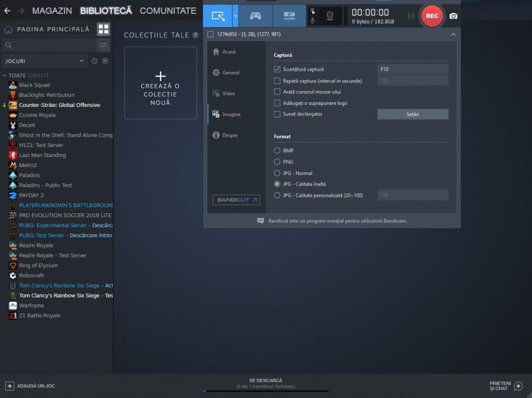Open library advanced filter settings icon
This screenshot has height=398, width=532.
point(103,45)
